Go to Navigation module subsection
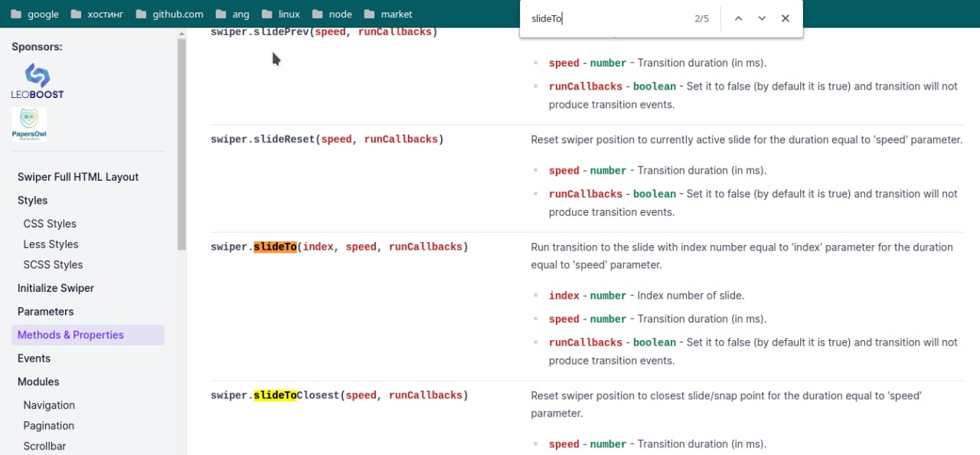Viewport: 980px width, 455px height. (49, 405)
